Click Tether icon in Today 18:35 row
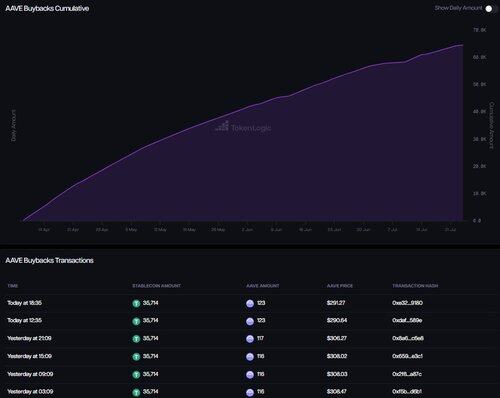 click(x=136, y=303)
